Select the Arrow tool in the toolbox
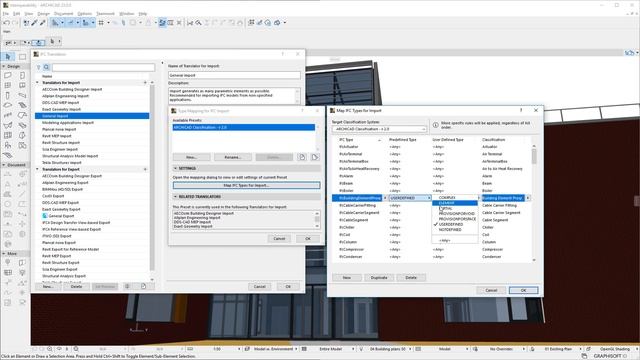The image size is (640, 360). coord(8,57)
